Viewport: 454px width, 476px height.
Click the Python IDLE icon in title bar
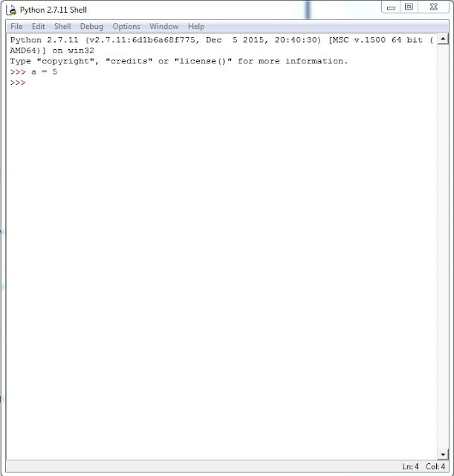12,10
